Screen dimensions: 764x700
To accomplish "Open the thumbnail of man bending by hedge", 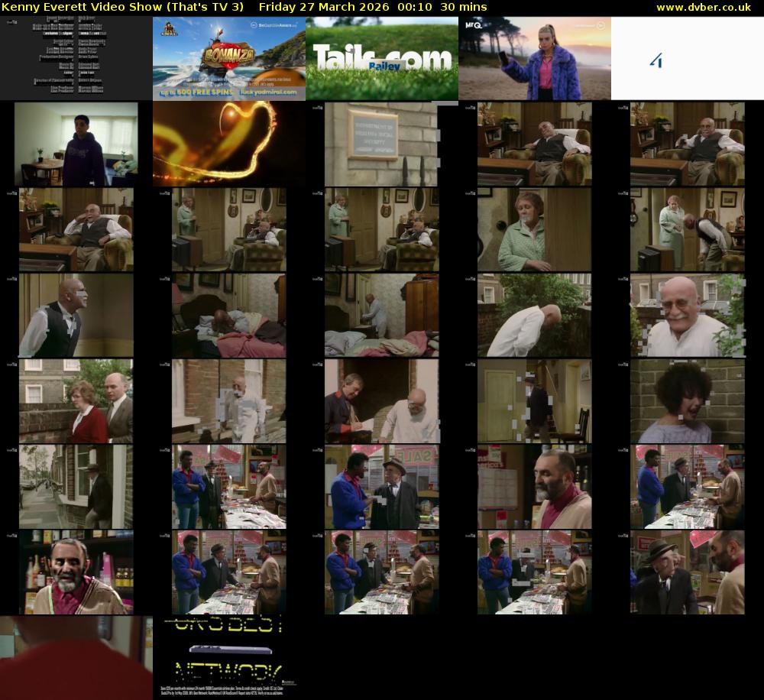I will (x=535, y=316).
